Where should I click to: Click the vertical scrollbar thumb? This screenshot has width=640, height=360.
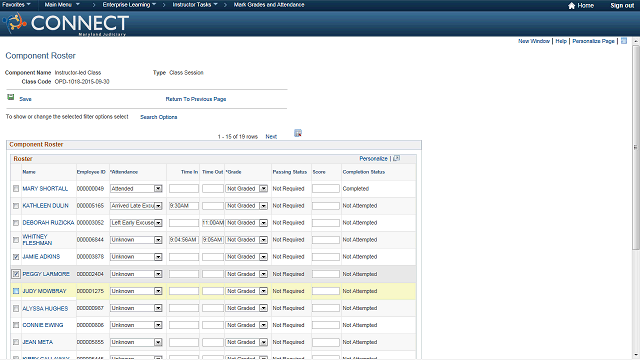[635, 147]
